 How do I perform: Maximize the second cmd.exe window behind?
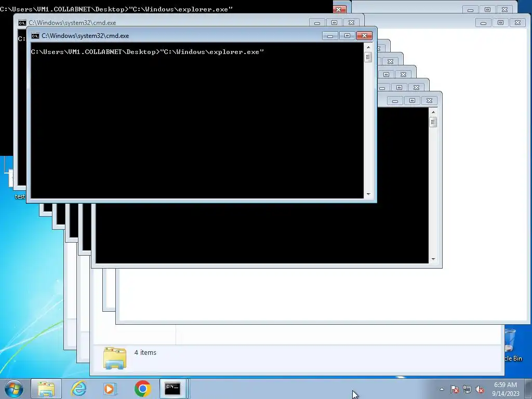coord(334,23)
